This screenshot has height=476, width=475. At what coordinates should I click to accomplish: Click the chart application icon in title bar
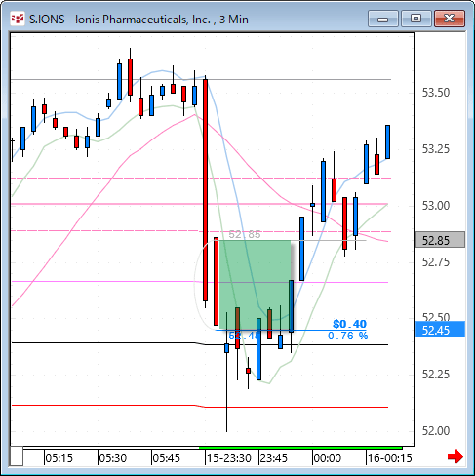point(18,19)
